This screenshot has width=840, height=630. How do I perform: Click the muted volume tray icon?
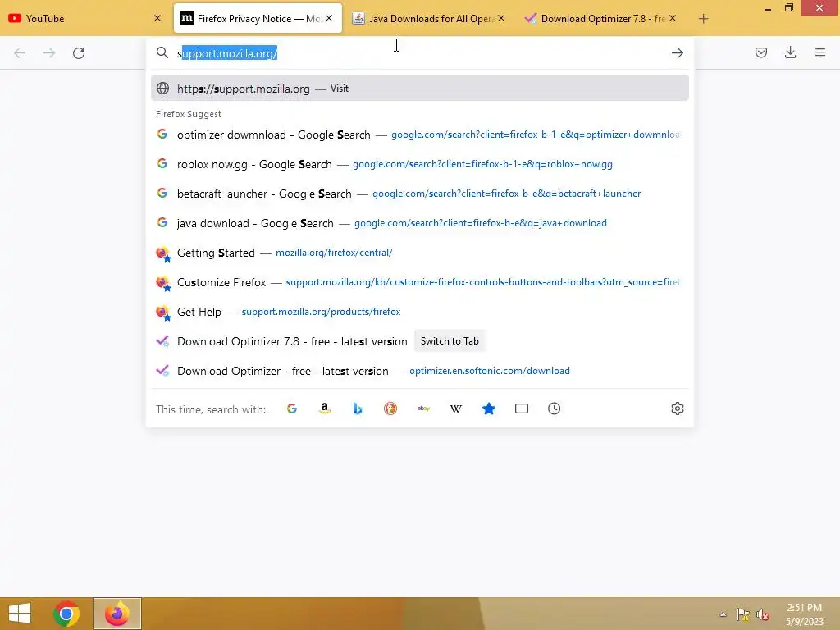[x=763, y=614]
